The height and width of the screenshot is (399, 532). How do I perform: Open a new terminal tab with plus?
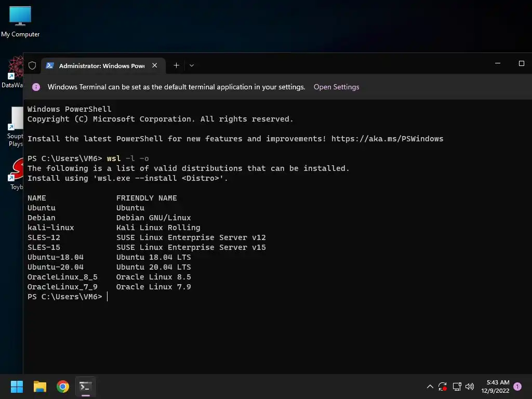click(x=177, y=65)
